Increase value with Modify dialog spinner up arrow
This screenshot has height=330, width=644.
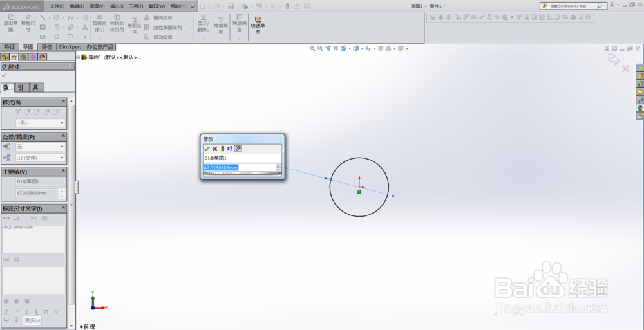(x=278, y=166)
